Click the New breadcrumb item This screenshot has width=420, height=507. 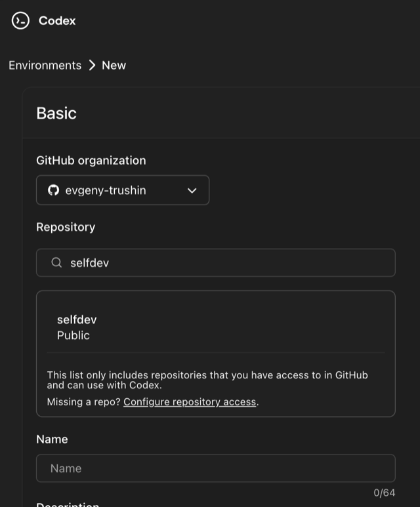114,66
